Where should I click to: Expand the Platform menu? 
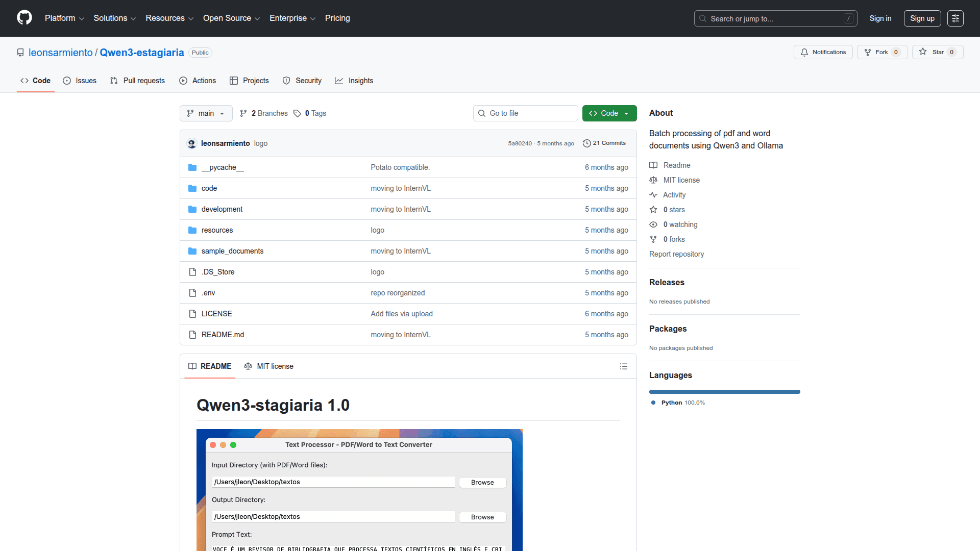(x=64, y=18)
